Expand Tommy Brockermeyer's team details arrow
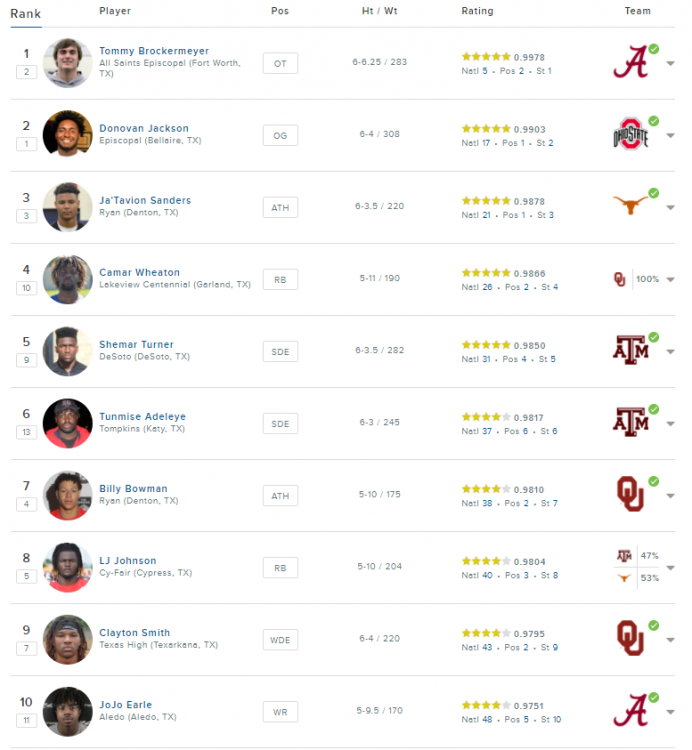The height and width of the screenshot is (750, 692). coord(671,64)
